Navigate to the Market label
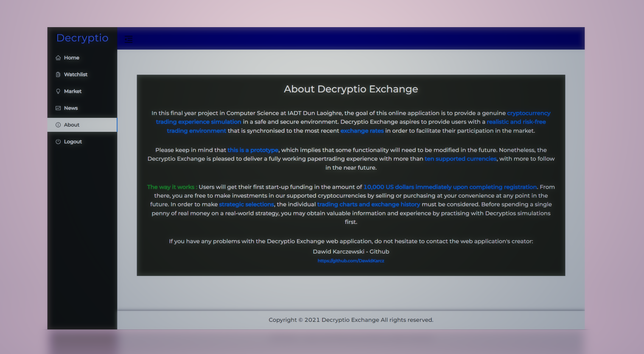 (73, 91)
